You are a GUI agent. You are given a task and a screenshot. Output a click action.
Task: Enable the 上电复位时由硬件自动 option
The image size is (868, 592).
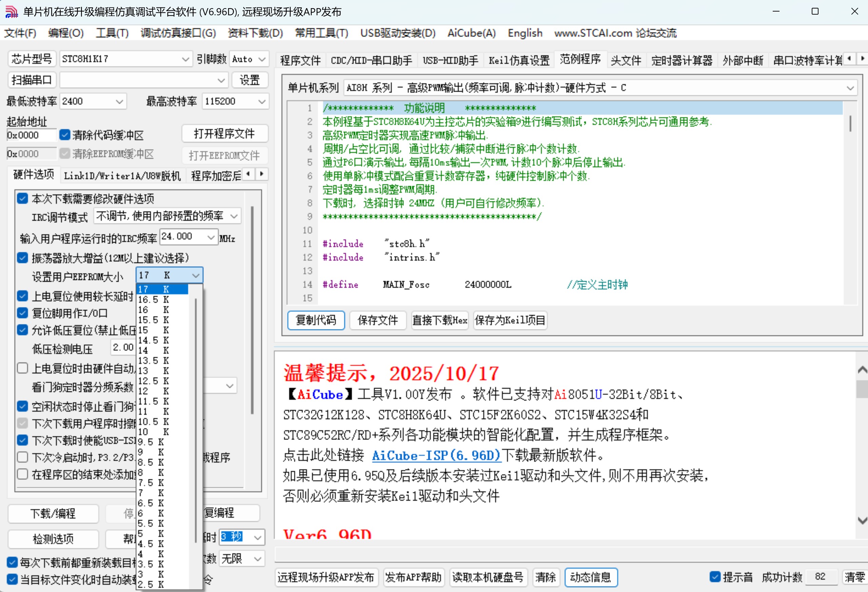click(22, 368)
